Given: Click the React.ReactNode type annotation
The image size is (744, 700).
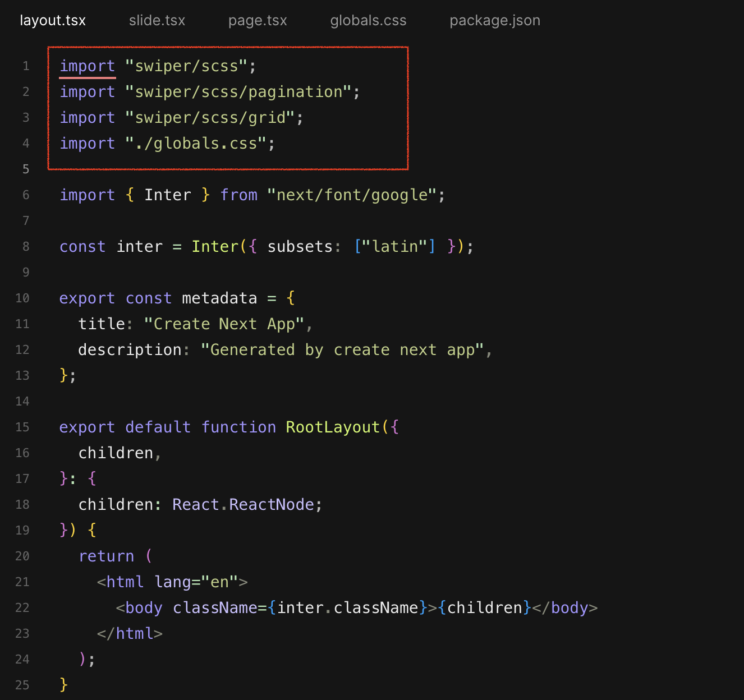Looking at the screenshot, I should click(x=246, y=504).
